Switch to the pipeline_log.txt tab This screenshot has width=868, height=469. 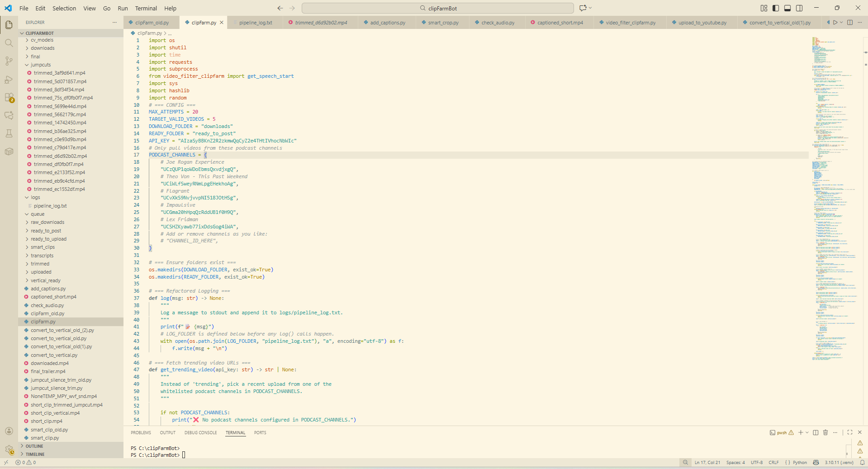pyautogui.click(x=256, y=22)
